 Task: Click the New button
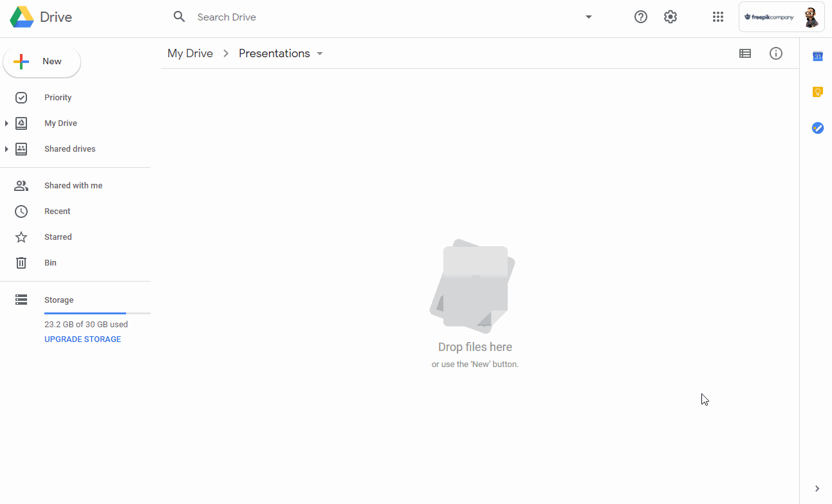point(42,62)
